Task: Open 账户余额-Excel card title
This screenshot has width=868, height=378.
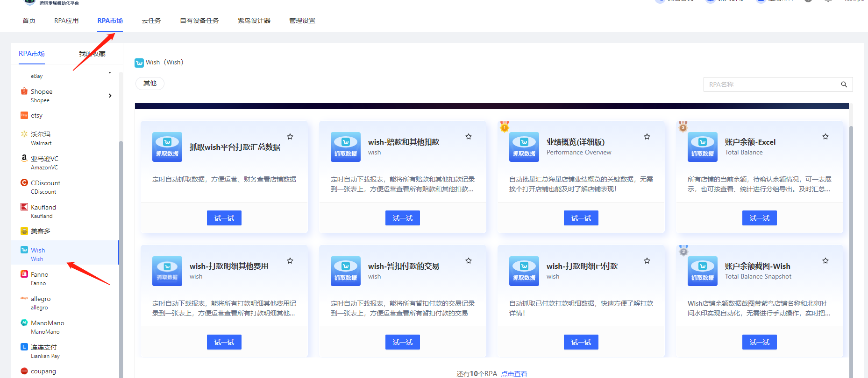Action: (750, 142)
